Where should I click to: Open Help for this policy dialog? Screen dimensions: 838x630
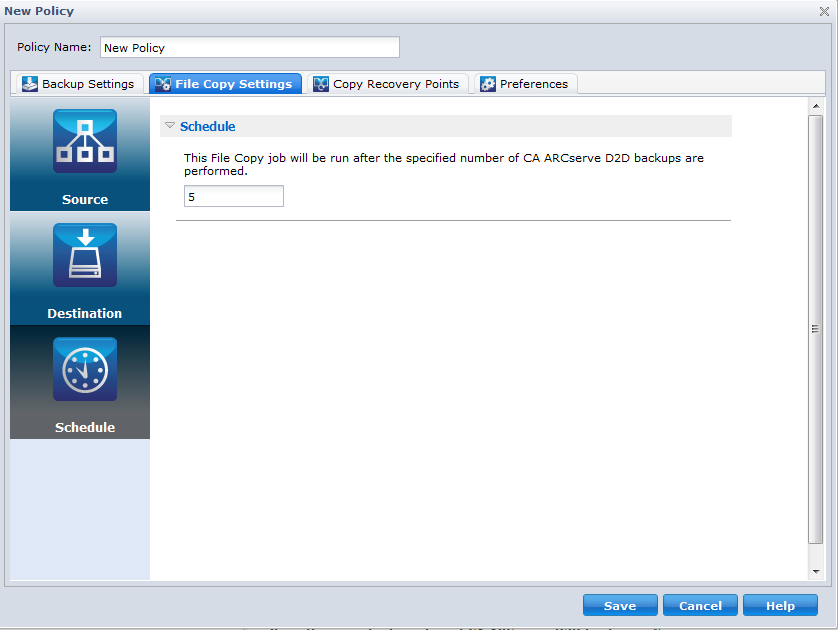coord(780,605)
